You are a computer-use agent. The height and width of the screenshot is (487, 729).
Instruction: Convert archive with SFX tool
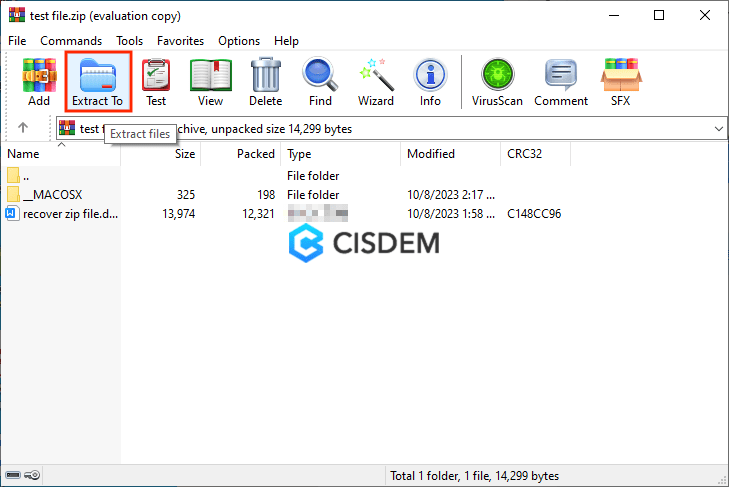click(621, 82)
